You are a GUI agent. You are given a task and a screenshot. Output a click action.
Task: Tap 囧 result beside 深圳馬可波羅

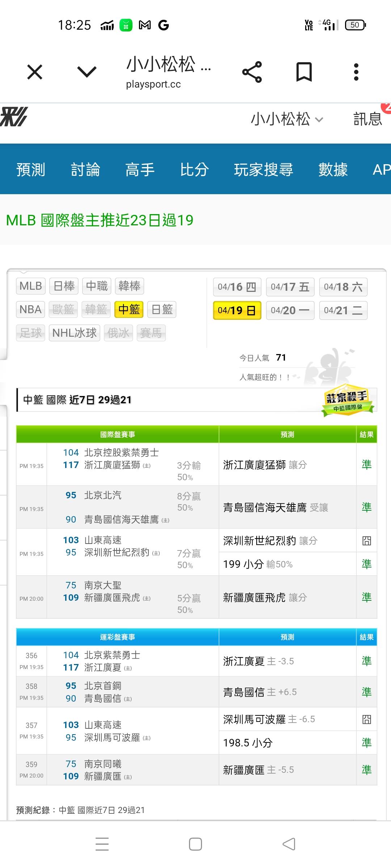[367, 719]
